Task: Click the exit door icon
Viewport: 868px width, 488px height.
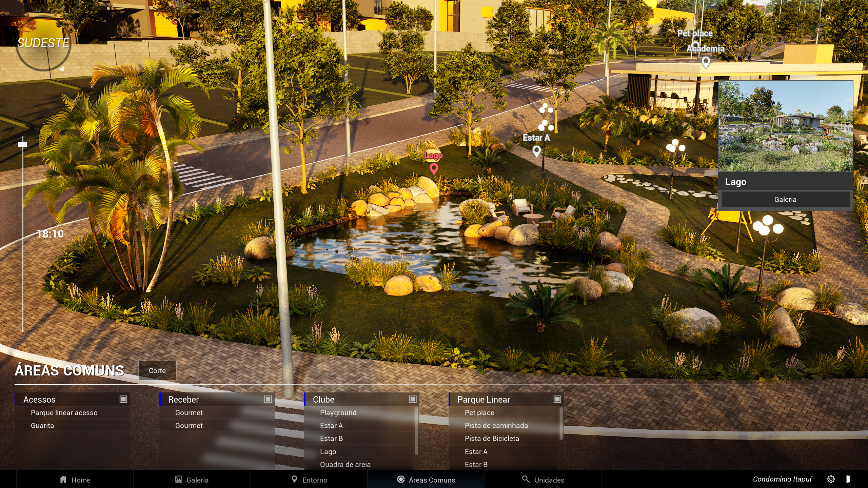Action: (848, 479)
